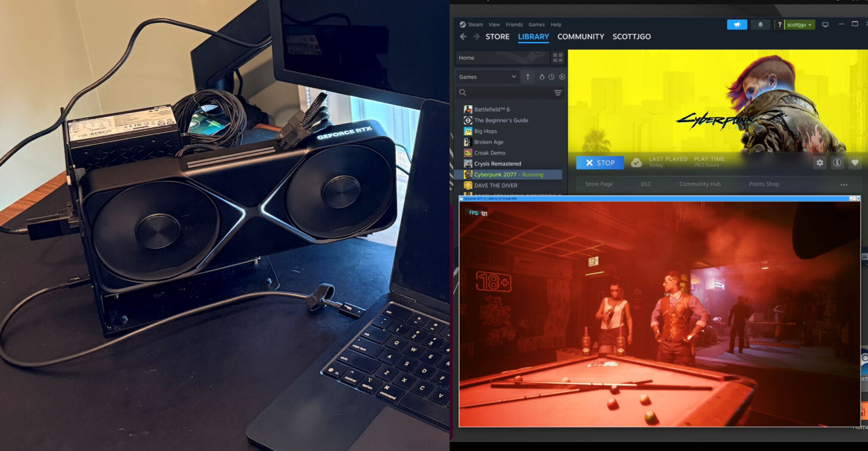Open the DLC link
The image size is (868, 451).
coord(646,184)
